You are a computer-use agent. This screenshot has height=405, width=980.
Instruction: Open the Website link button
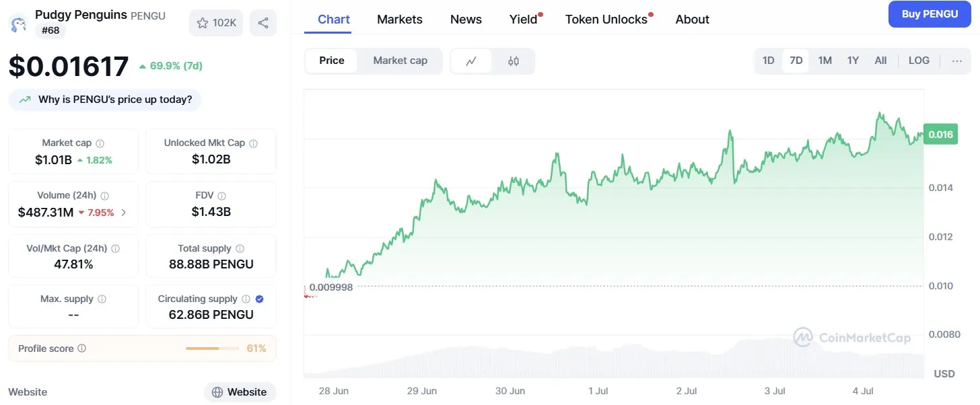240,392
